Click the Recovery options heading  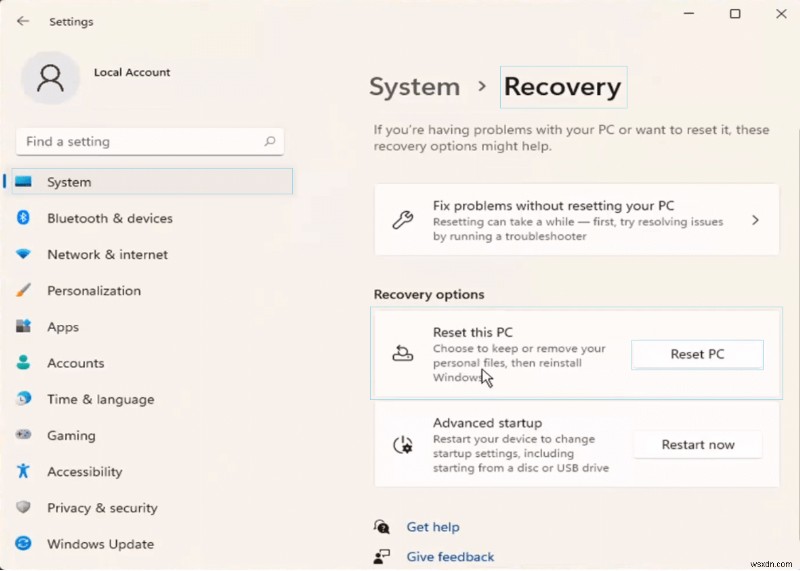tap(429, 294)
